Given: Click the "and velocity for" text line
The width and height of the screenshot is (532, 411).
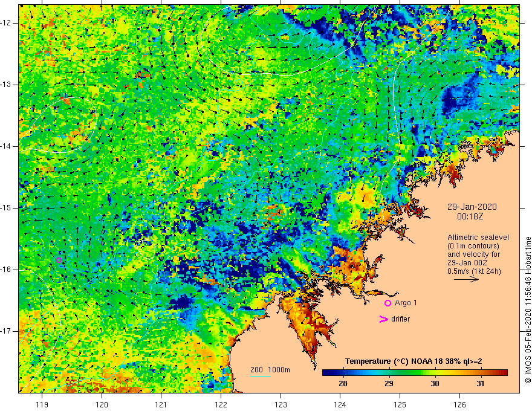Looking at the screenshot, I should click(x=473, y=254).
